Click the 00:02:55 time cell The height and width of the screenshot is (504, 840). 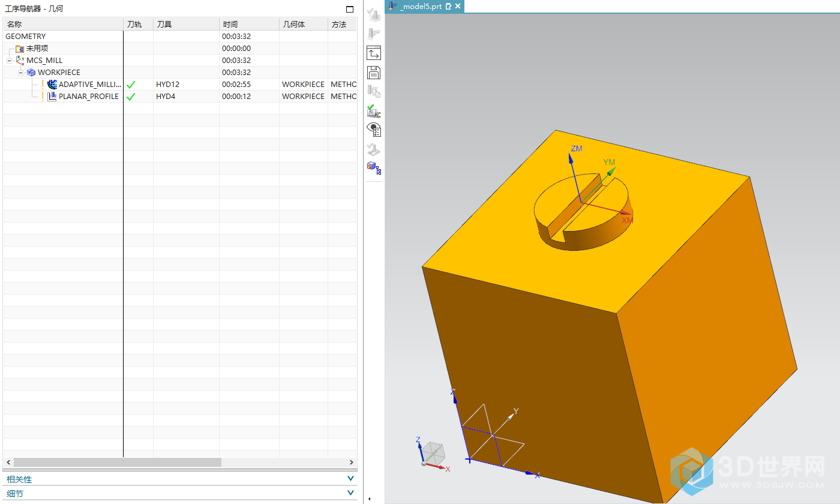point(249,85)
